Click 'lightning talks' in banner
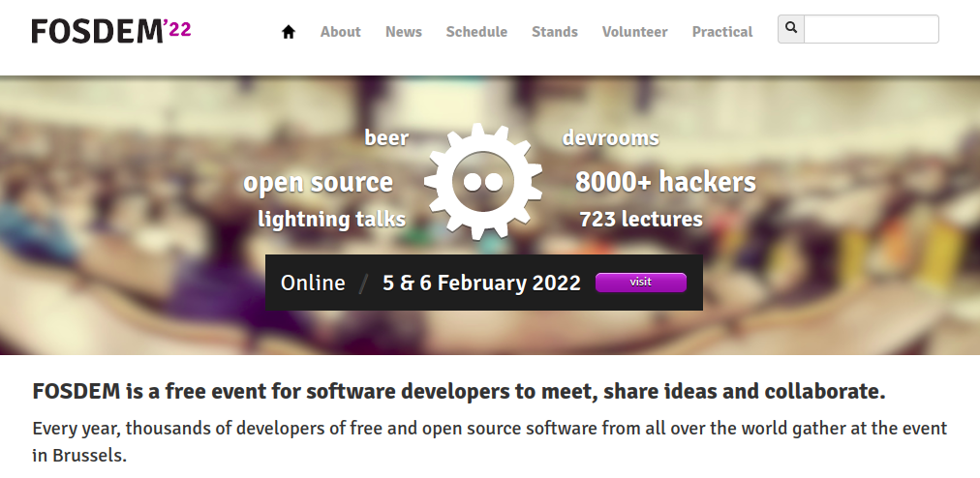 pos(332,220)
